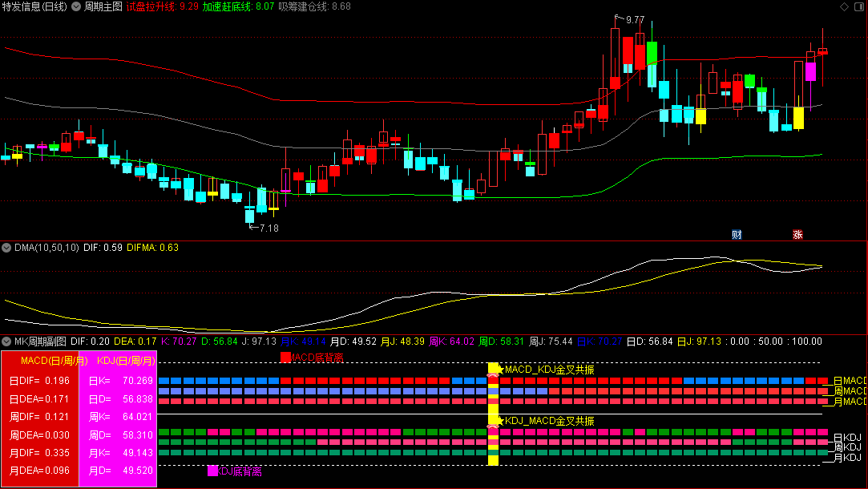
Task: Click the 月DIF= 0.335 cell
Action: pos(40,452)
